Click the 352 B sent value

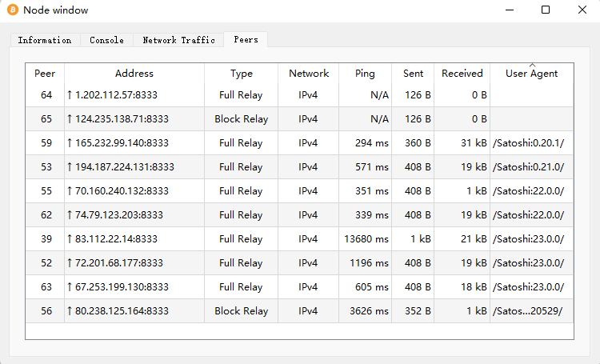click(418, 311)
